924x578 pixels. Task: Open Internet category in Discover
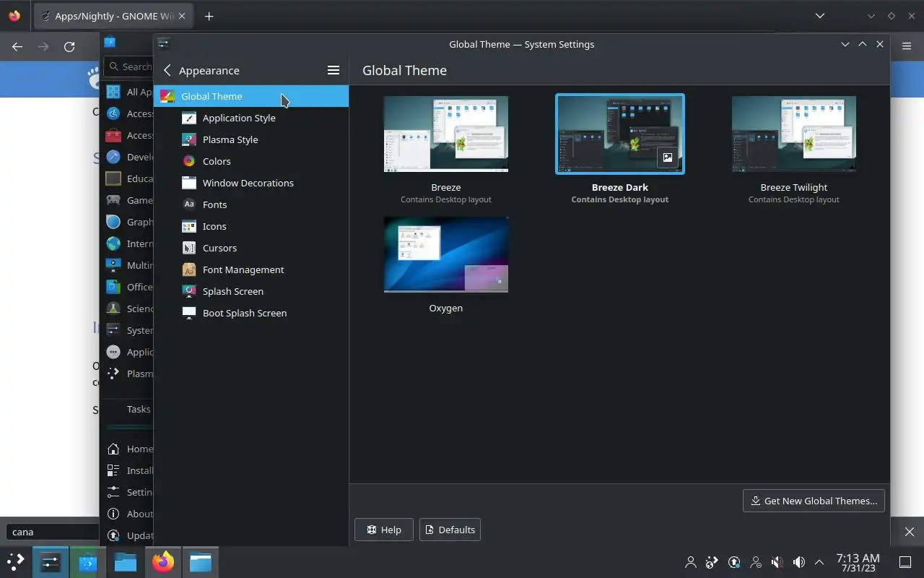pos(128,243)
